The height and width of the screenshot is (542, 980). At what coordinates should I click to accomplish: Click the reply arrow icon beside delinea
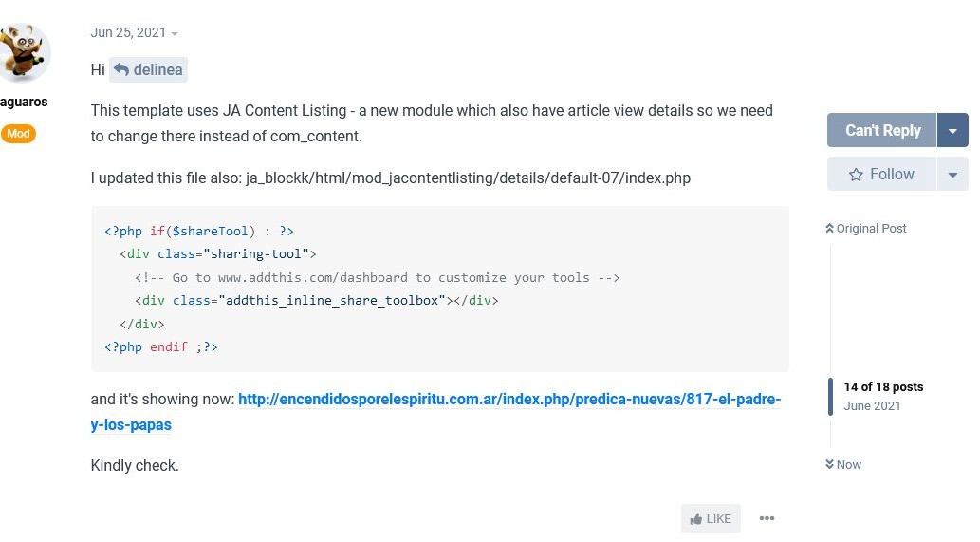[x=121, y=69]
